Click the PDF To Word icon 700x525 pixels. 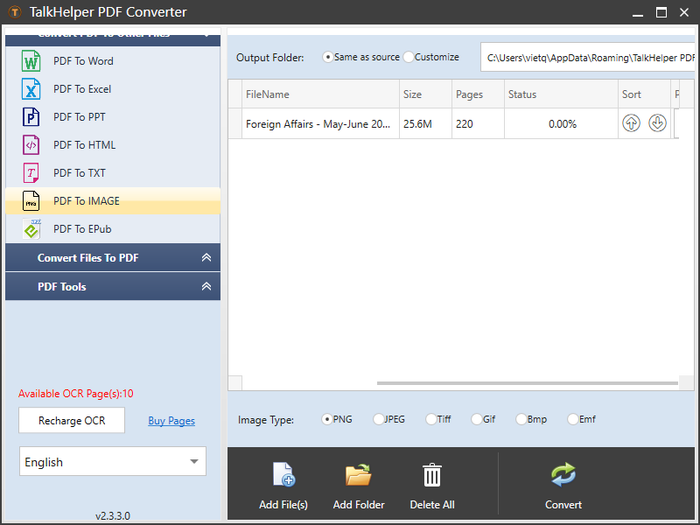pyautogui.click(x=31, y=61)
